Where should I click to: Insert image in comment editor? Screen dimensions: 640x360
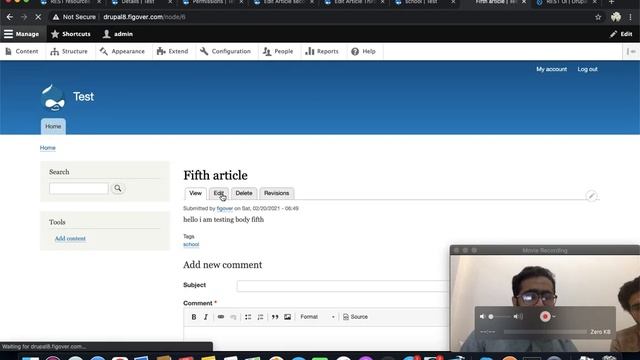click(287, 317)
